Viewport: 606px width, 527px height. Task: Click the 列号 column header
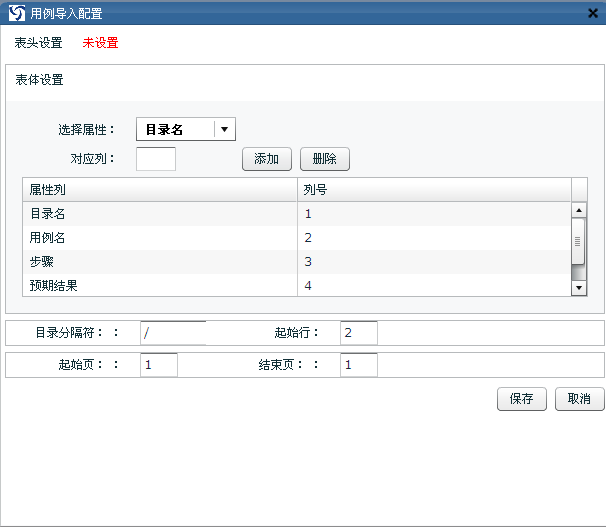pos(434,189)
